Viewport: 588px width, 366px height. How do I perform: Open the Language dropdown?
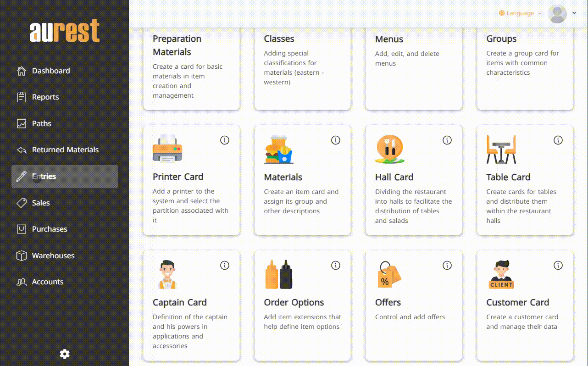[x=520, y=13]
